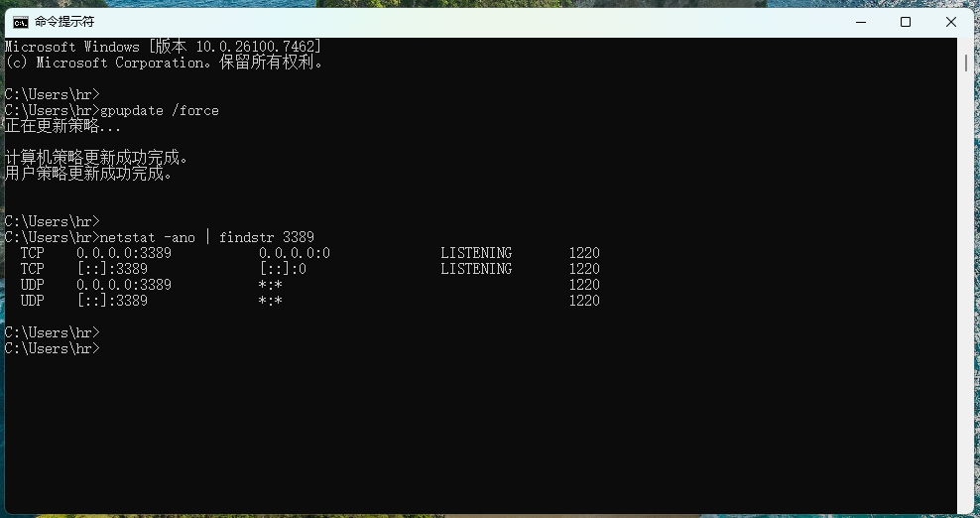This screenshot has width=980, height=518.
Task: Click PID 1220 in the last UDP row
Action: (584, 301)
